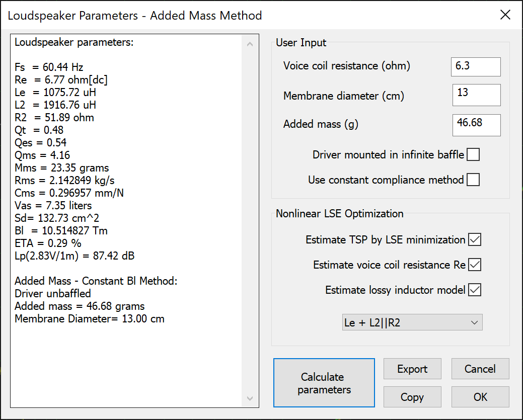Click the Membrane diameter input field
Viewport: 523px width, 420px height.
(476, 95)
